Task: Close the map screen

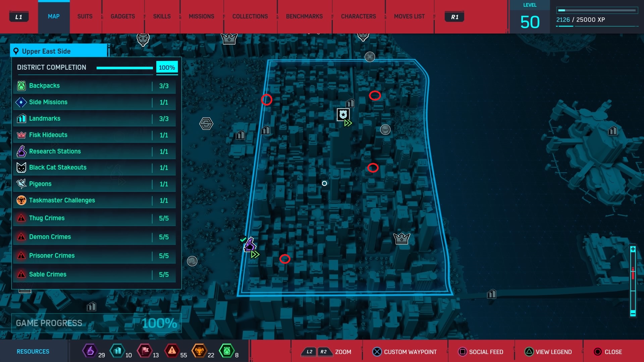Action: 608,352
